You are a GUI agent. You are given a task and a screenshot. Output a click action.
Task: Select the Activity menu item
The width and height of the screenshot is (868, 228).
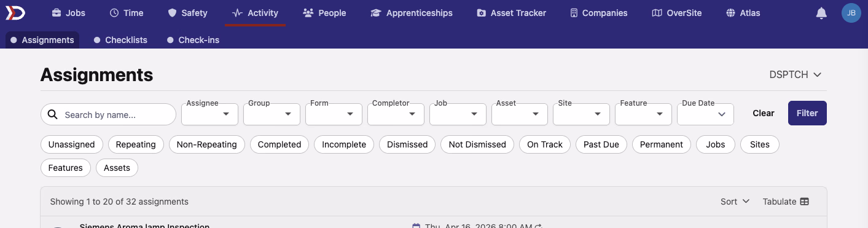coord(255,13)
